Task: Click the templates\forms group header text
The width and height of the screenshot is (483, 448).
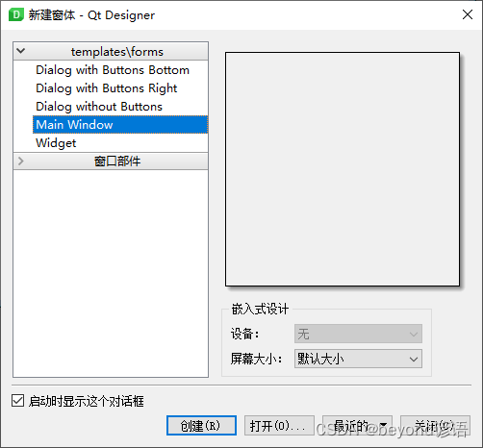Action: [117, 52]
